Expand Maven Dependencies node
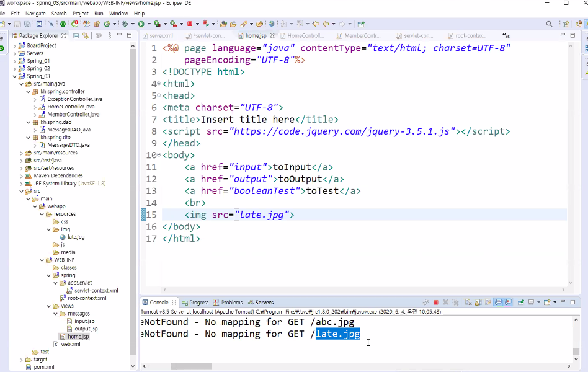This screenshot has height=372, width=588. 21,176
